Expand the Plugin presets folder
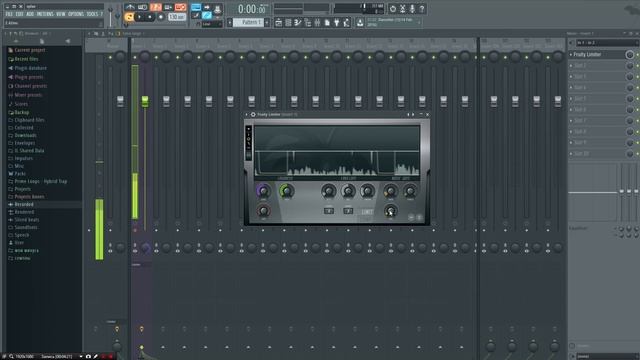The height and width of the screenshot is (360, 640). pyautogui.click(x=29, y=77)
